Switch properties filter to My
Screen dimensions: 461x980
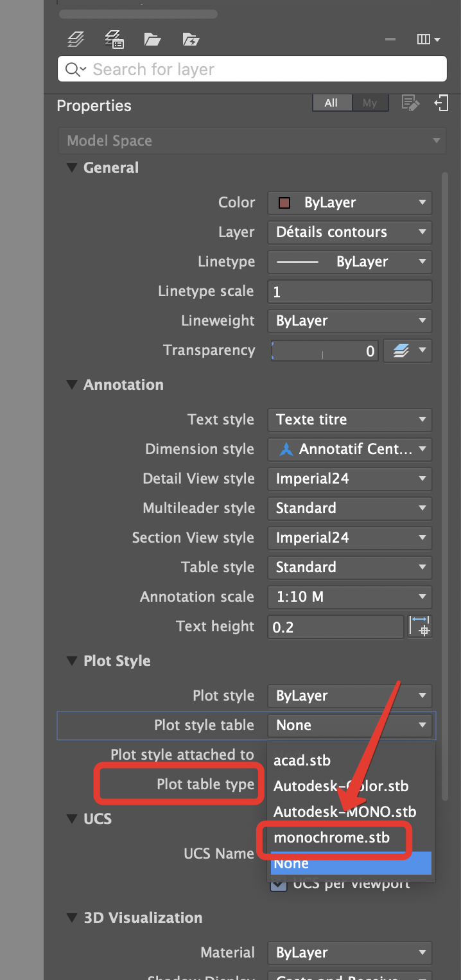(x=370, y=103)
